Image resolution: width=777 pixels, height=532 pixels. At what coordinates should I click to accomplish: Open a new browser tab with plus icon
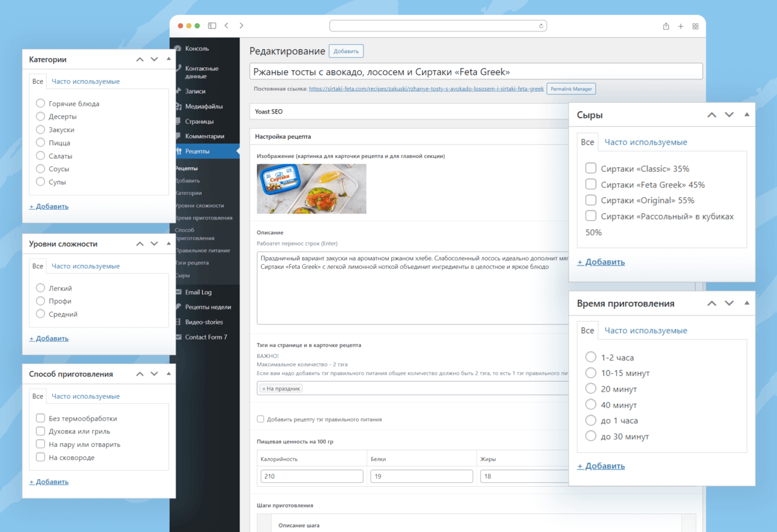[681, 26]
